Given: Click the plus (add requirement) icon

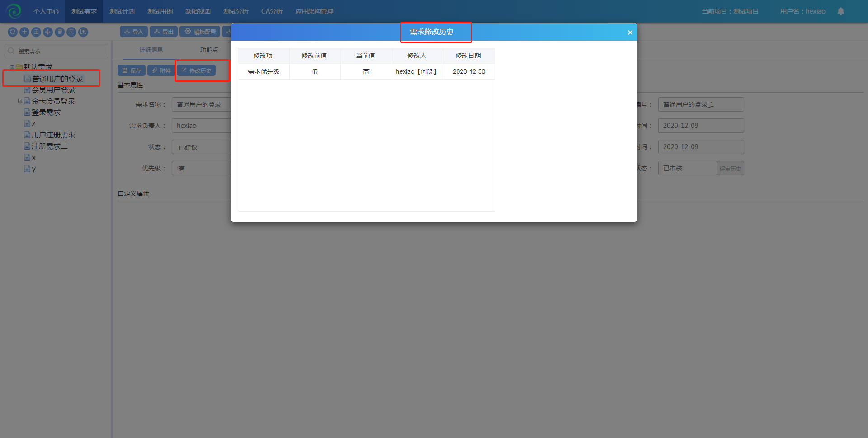Looking at the screenshot, I should [x=24, y=32].
